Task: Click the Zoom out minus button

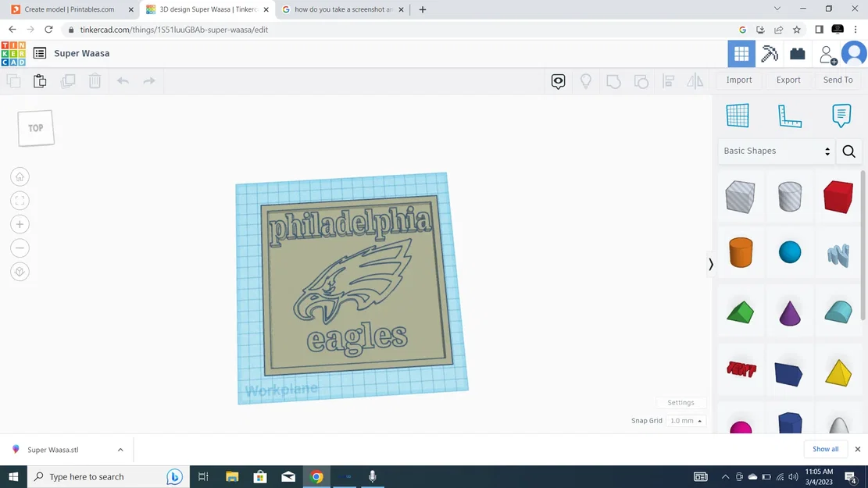Action: (20, 248)
